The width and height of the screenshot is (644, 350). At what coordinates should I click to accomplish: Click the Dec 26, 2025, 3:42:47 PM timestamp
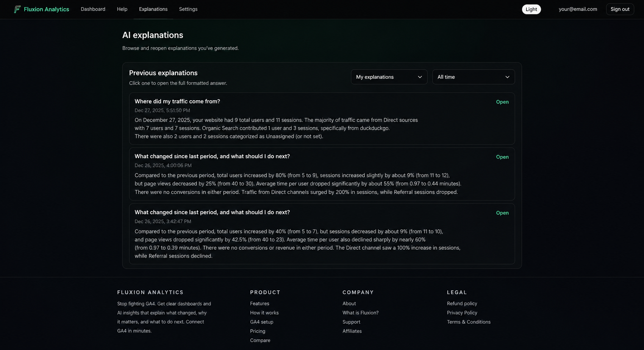coord(163,221)
